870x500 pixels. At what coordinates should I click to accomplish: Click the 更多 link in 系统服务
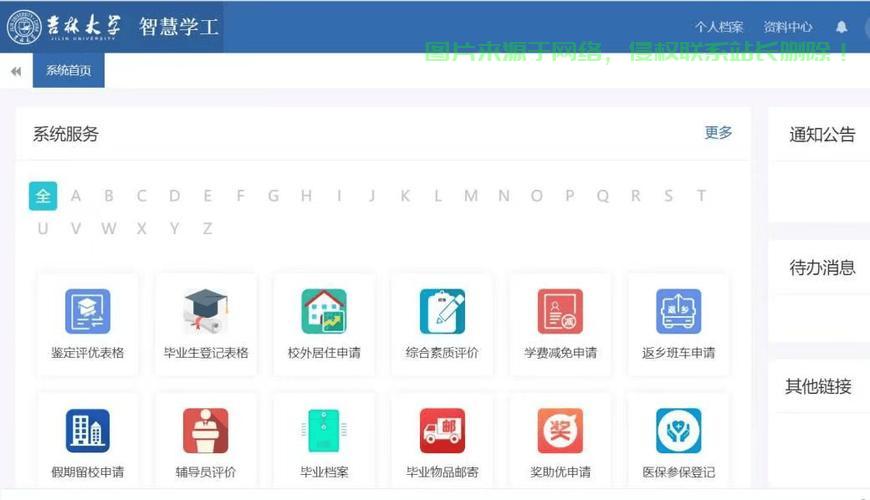pos(718,133)
